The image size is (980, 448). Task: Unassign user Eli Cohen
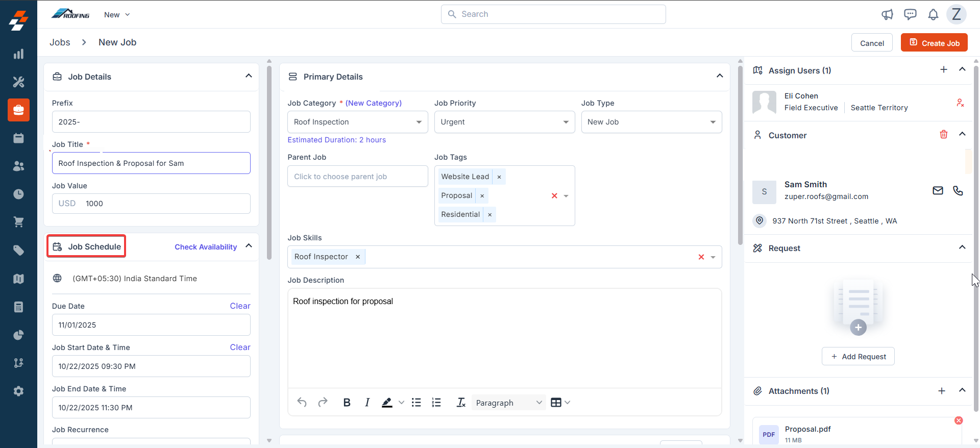coord(960,103)
